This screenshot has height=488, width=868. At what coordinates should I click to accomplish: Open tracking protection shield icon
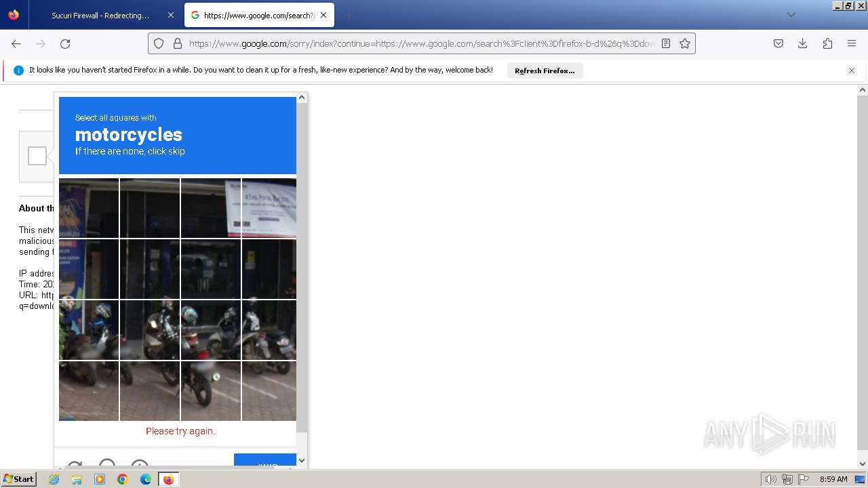pos(159,43)
